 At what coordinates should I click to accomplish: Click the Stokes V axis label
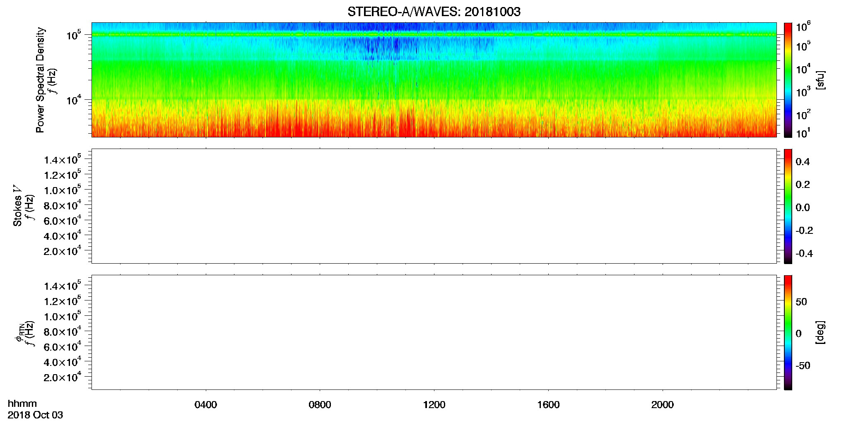[17, 206]
